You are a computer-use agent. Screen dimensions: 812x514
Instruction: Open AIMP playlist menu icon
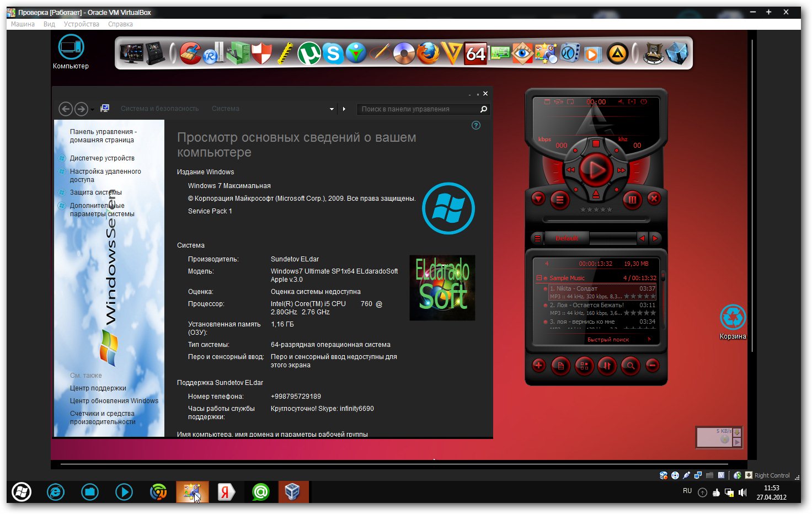537,238
